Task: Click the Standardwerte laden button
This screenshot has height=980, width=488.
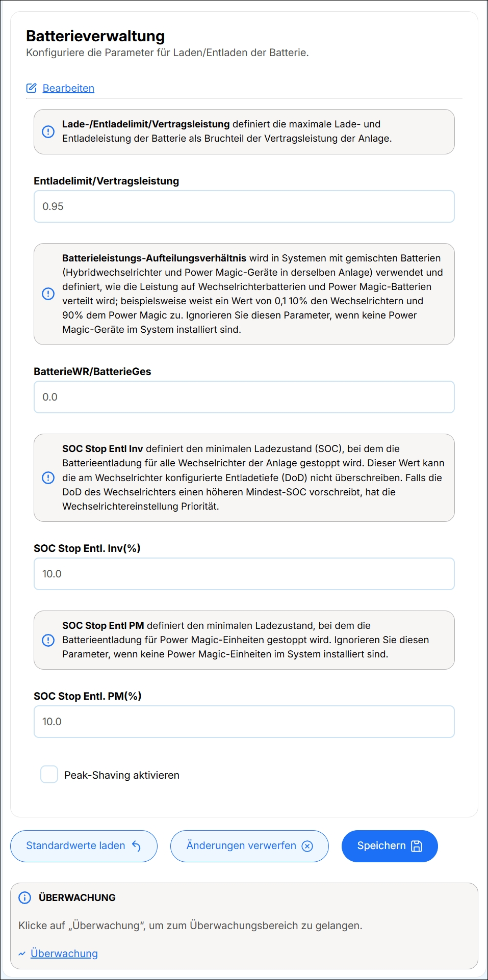Action: coord(84,846)
